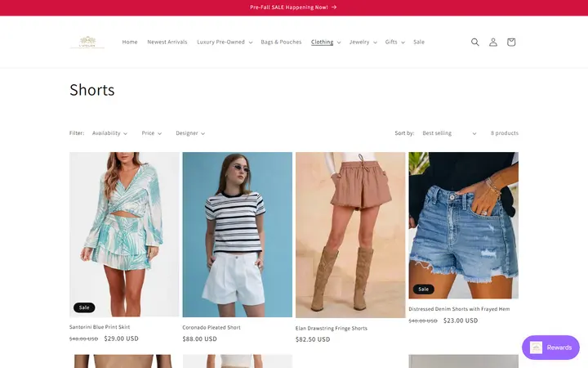This screenshot has width=588, height=368.
Task: Click the account login person icon
Action: tap(492, 42)
